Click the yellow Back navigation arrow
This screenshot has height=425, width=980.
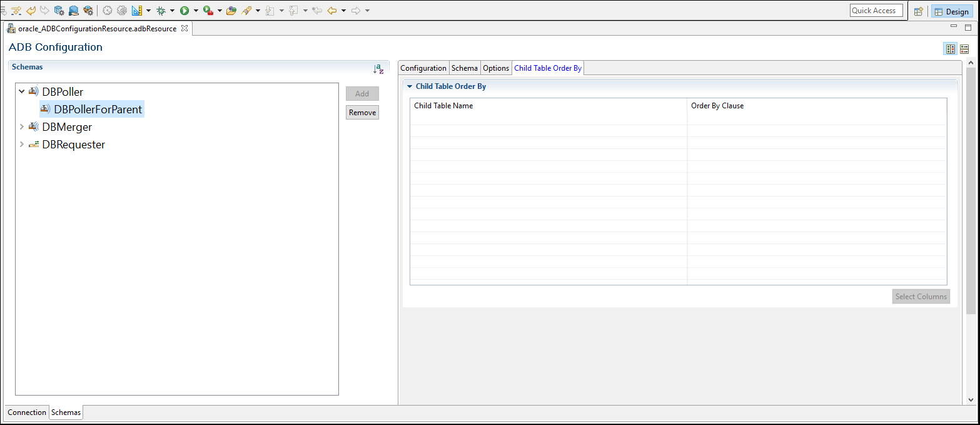(332, 11)
